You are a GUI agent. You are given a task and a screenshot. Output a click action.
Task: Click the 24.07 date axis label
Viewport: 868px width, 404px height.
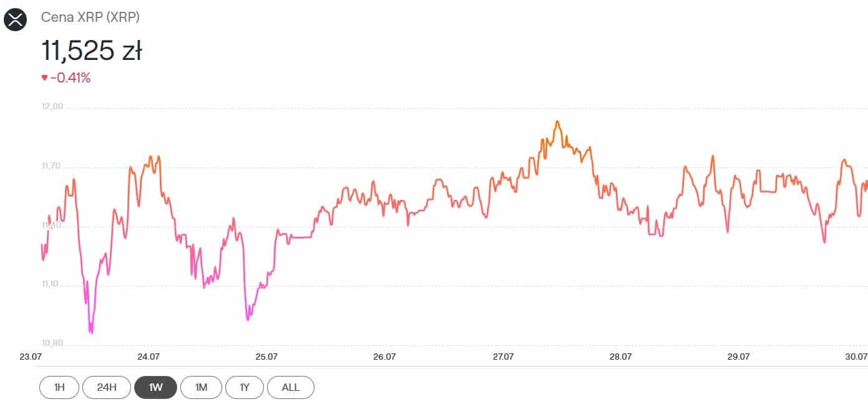[148, 357]
